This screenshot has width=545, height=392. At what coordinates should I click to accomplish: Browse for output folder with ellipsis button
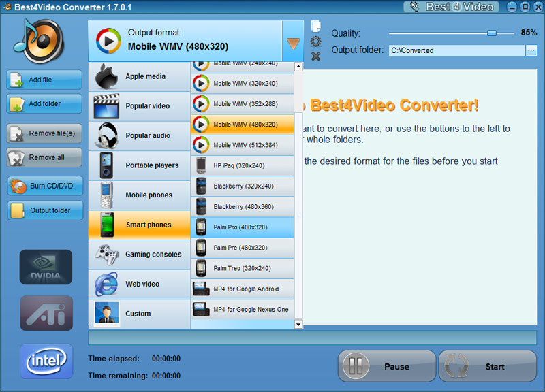pos(531,50)
